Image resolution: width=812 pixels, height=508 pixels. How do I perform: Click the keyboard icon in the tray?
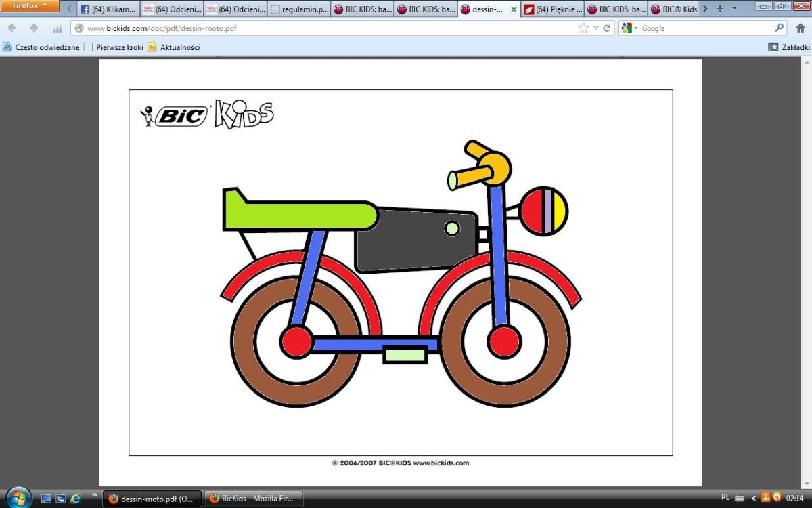tap(740, 499)
